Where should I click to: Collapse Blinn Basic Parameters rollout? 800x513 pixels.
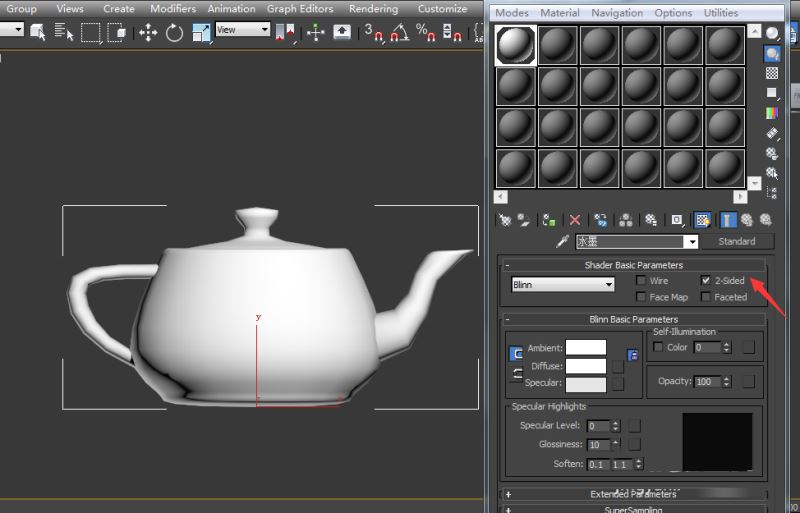pos(633,320)
